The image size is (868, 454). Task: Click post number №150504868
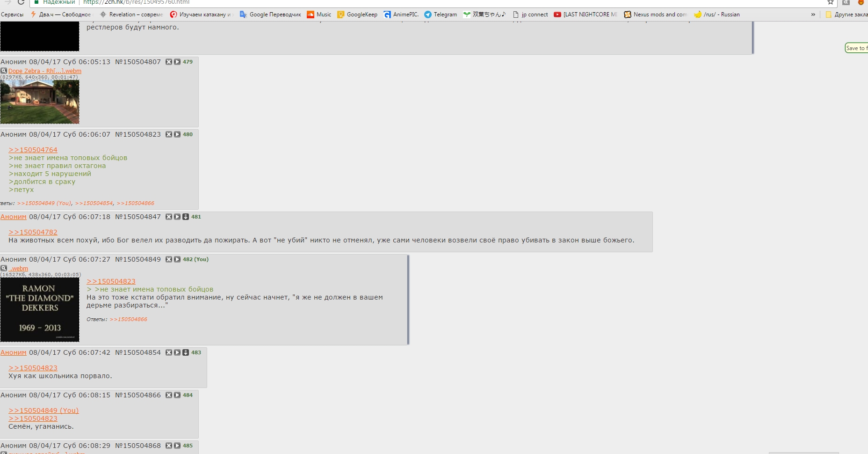pyautogui.click(x=138, y=446)
